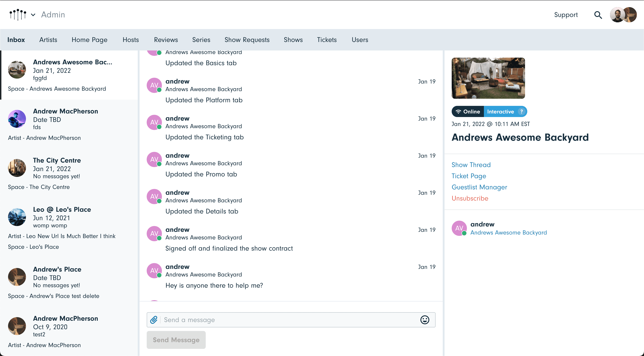Click the attachment paperclip icon
This screenshot has width=644, height=356.
(x=154, y=320)
